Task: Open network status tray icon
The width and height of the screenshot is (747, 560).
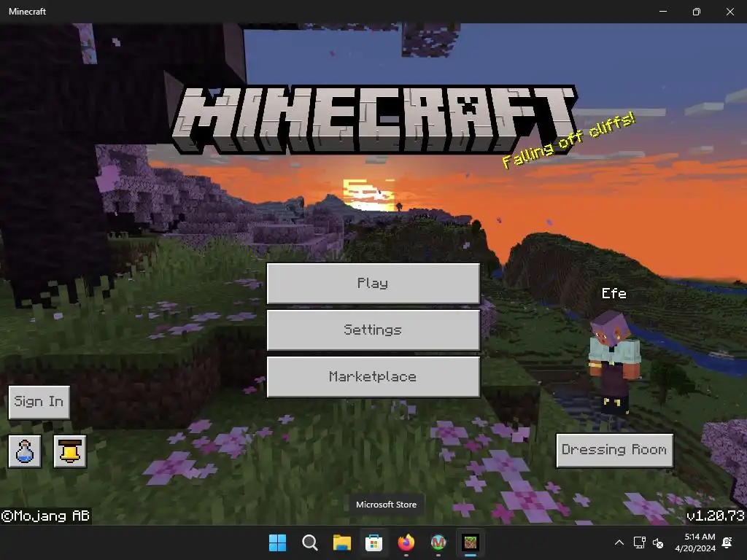Action: click(639, 542)
